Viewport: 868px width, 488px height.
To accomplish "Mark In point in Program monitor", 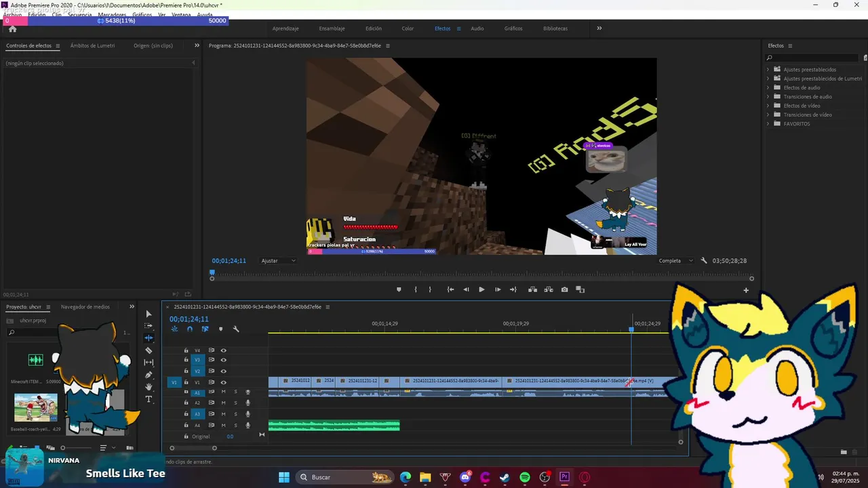I will click(416, 289).
